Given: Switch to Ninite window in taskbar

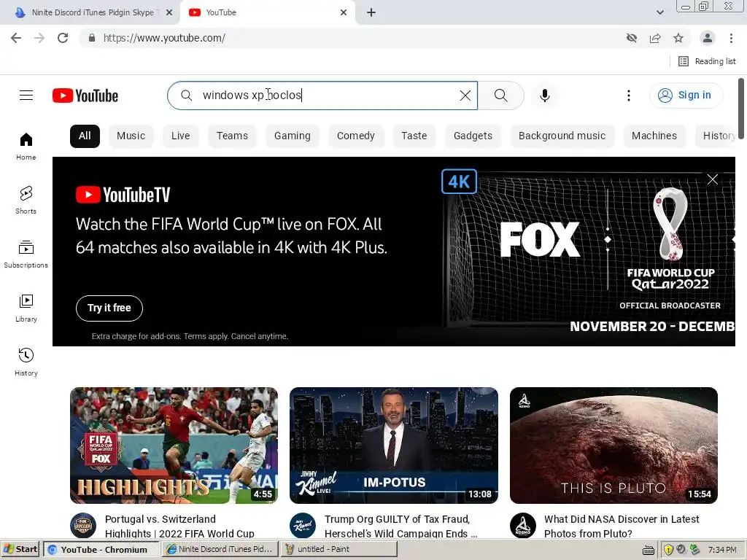Looking at the screenshot, I should coord(220,549).
